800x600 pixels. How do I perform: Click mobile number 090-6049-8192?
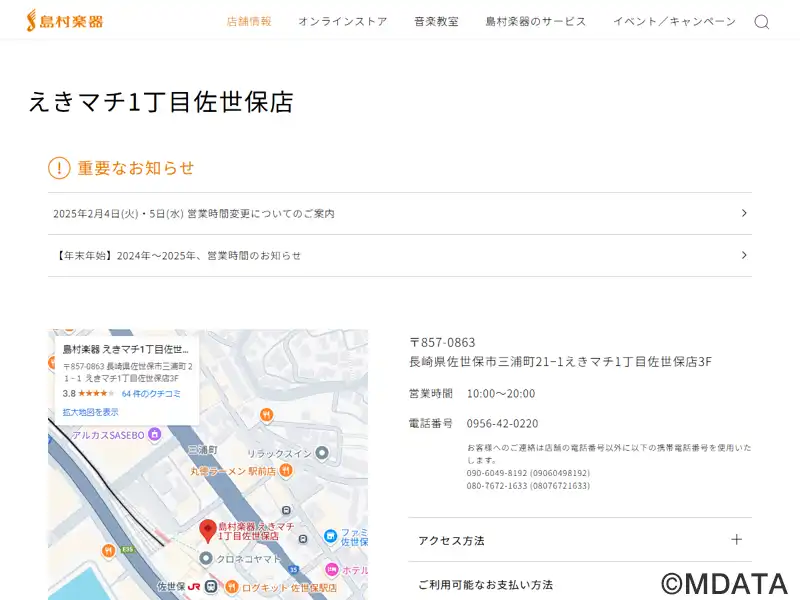click(x=528, y=473)
